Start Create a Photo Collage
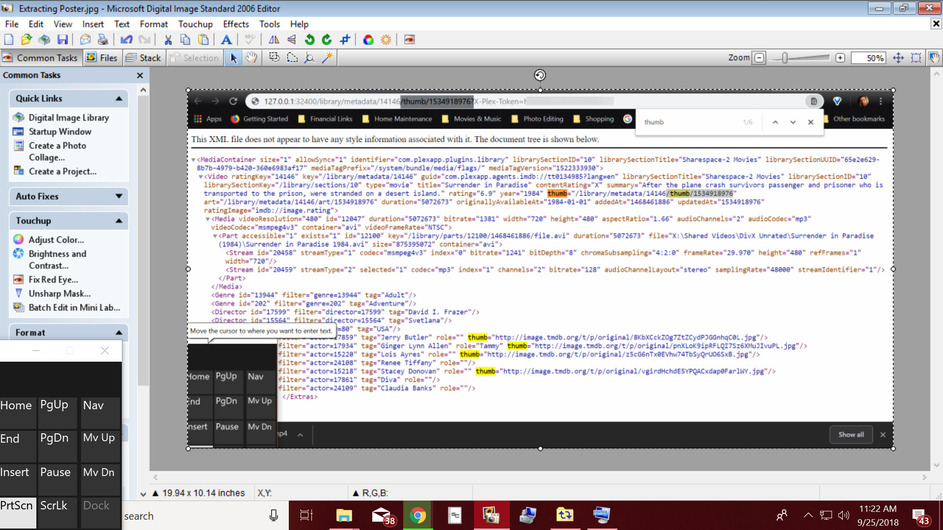Screen dimensions: 943x530 (57, 152)
